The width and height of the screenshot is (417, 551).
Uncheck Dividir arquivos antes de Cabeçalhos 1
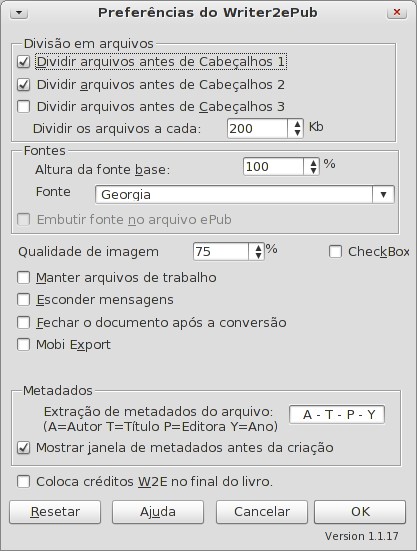(x=24, y=62)
